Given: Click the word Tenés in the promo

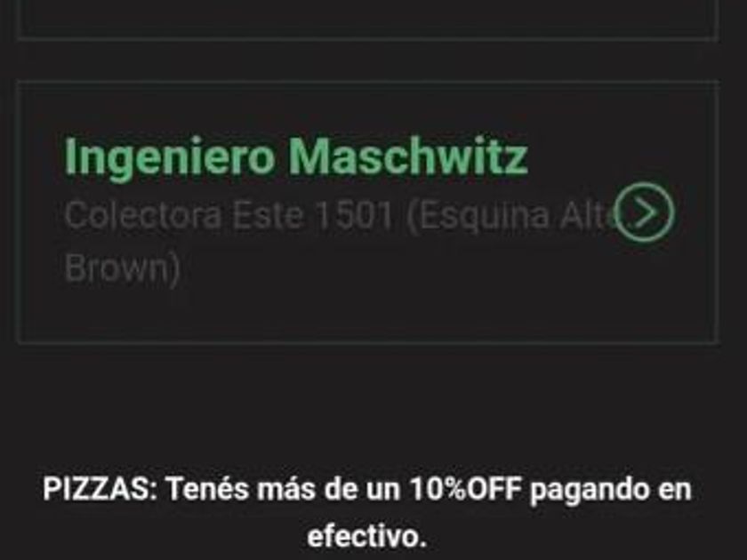Looking at the screenshot, I should click(x=207, y=489).
